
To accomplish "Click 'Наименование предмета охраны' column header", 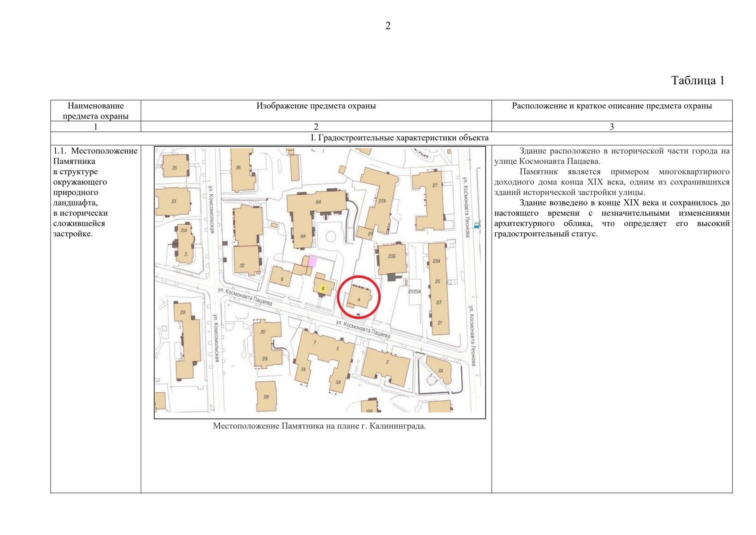I will click(x=95, y=111).
